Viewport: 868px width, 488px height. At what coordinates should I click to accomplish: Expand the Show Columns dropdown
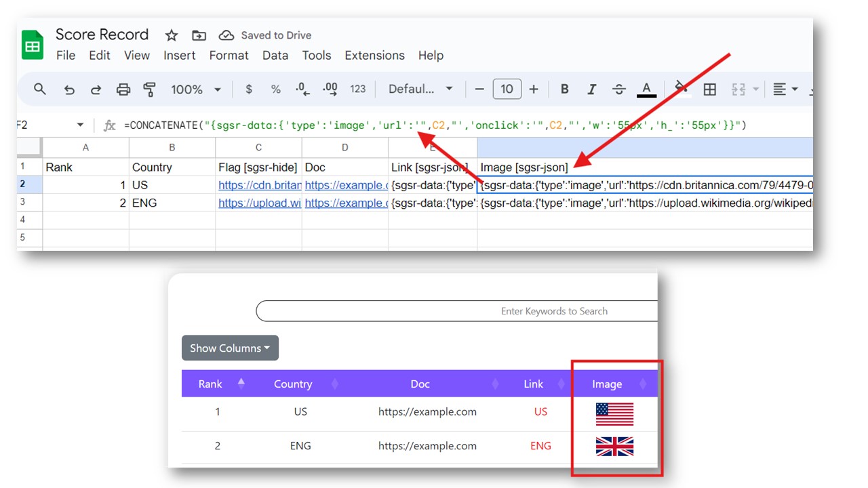coord(230,348)
